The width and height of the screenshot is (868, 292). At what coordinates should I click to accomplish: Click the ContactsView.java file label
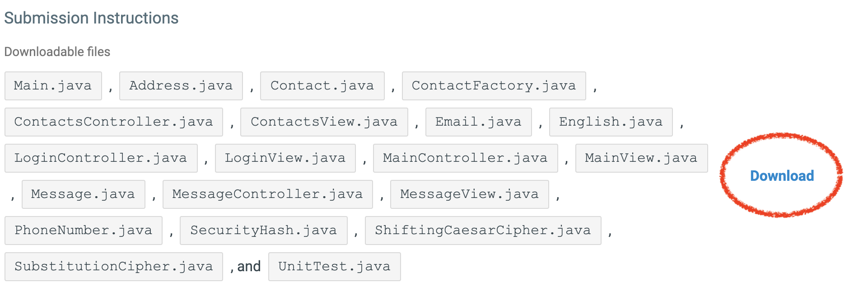pyautogui.click(x=324, y=122)
